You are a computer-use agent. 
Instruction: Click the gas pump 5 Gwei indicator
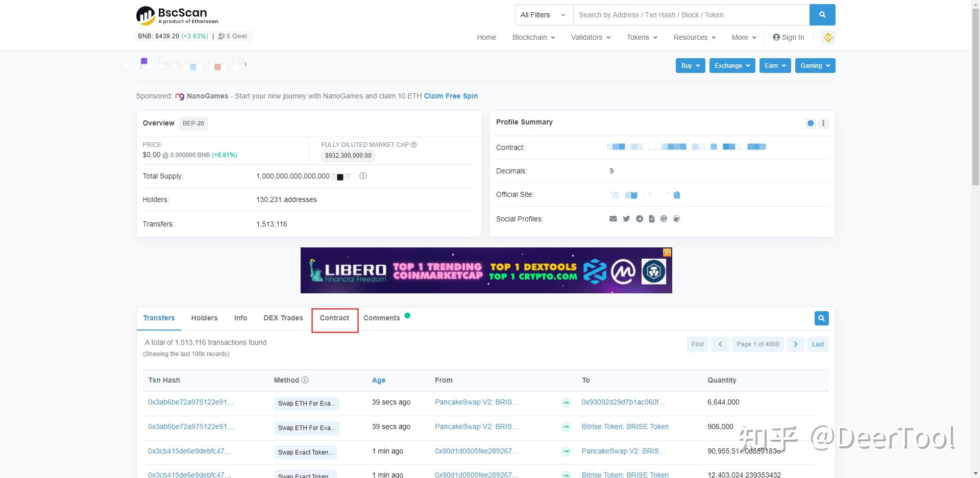tap(233, 36)
